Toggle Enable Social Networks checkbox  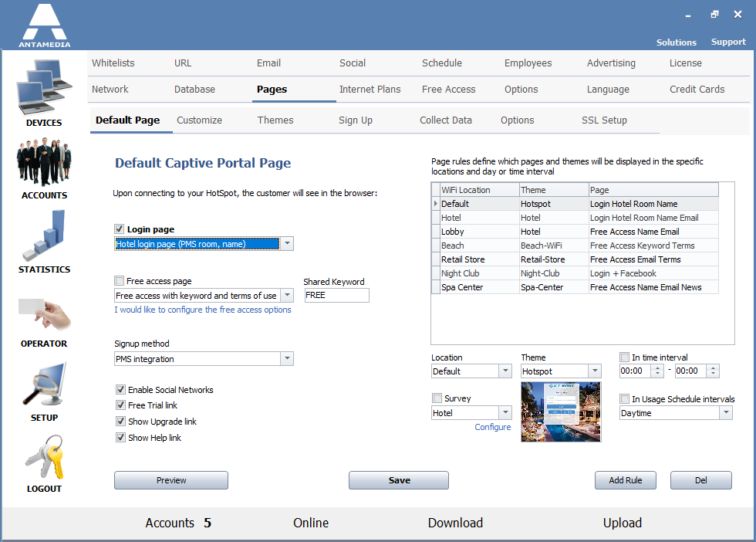click(x=120, y=389)
